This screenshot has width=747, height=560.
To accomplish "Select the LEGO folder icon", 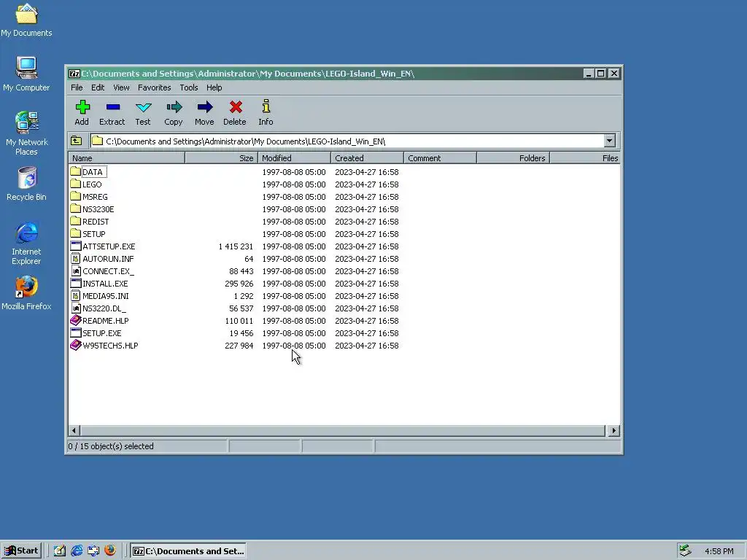I will [75, 184].
